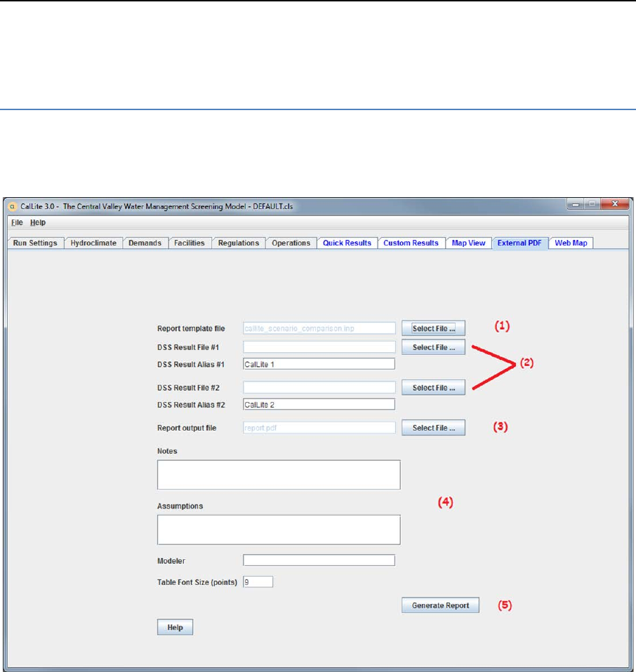This screenshot has width=636, height=672.
Task: Select File for Report output file
Action: (x=434, y=428)
